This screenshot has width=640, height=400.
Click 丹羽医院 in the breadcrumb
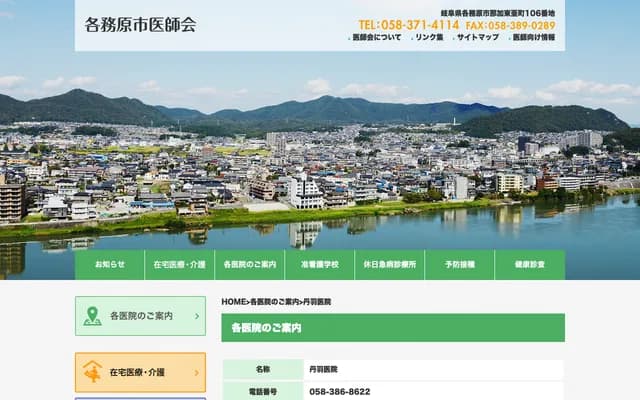point(317,302)
